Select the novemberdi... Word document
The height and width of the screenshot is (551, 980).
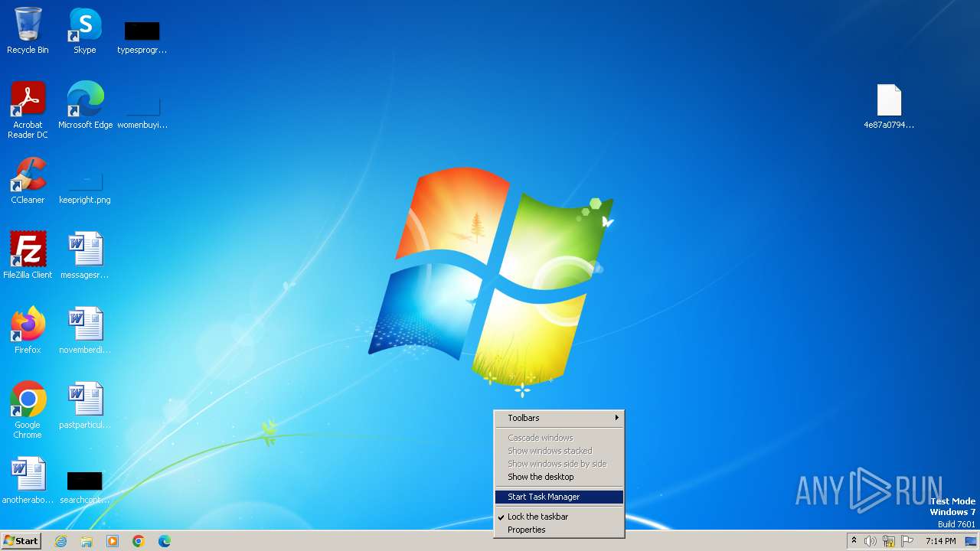point(85,331)
